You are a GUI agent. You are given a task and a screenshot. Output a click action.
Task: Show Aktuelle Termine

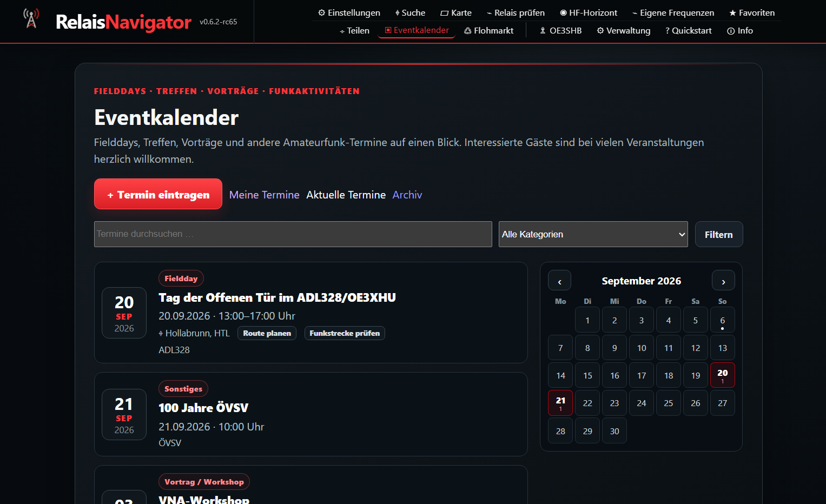(346, 195)
